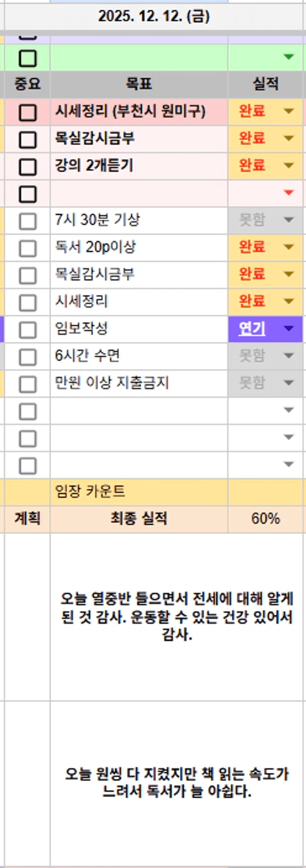Check the 시세정리 (부천시 원미구) checkbox
The width and height of the screenshot is (306, 868).
point(27,112)
